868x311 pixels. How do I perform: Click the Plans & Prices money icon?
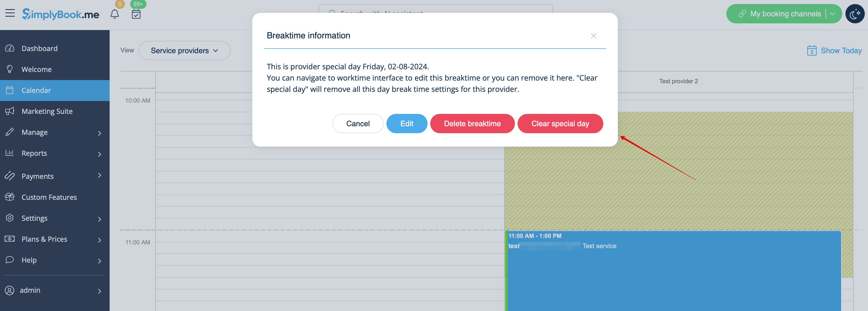10,239
